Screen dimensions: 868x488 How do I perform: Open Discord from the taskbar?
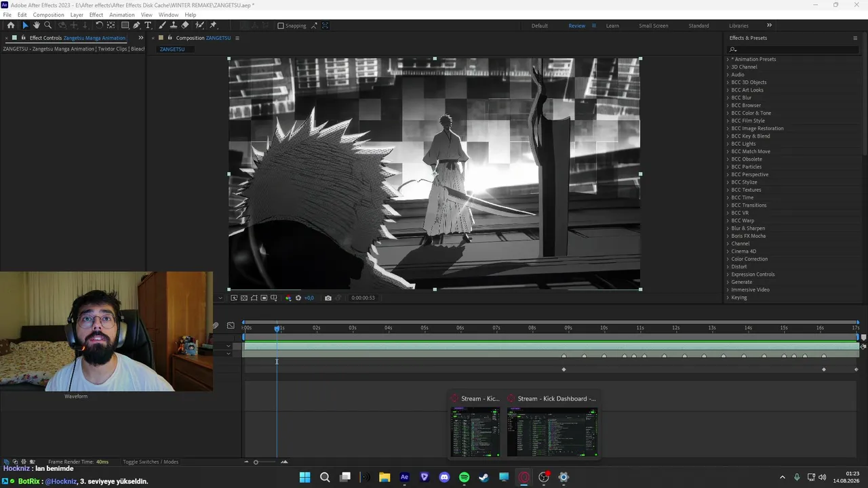(444, 477)
